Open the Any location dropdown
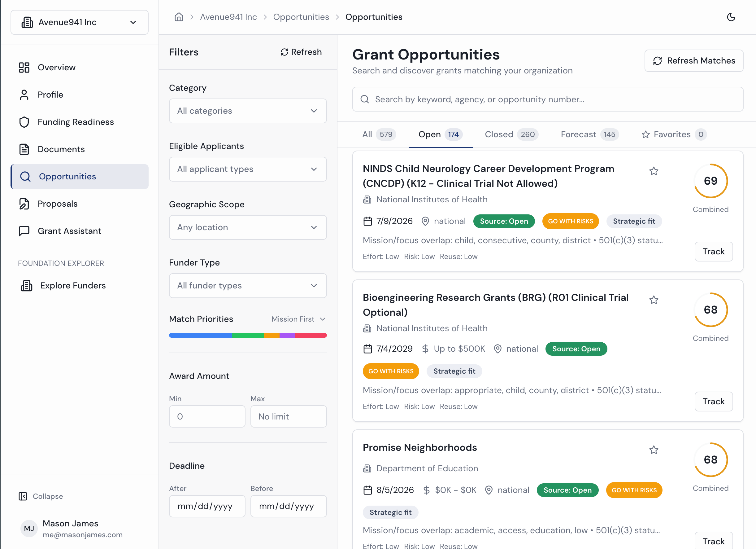756x549 pixels. coord(248,227)
